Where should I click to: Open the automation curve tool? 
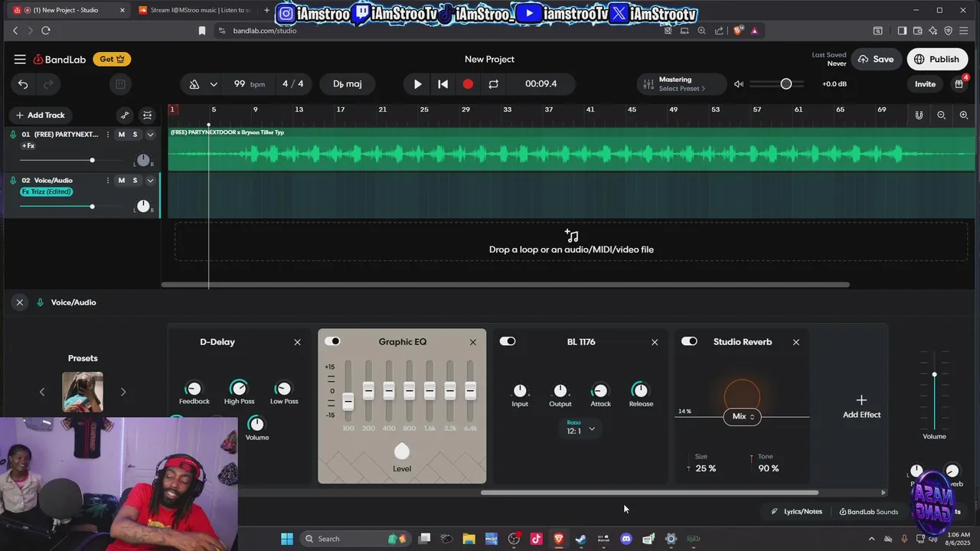(125, 116)
